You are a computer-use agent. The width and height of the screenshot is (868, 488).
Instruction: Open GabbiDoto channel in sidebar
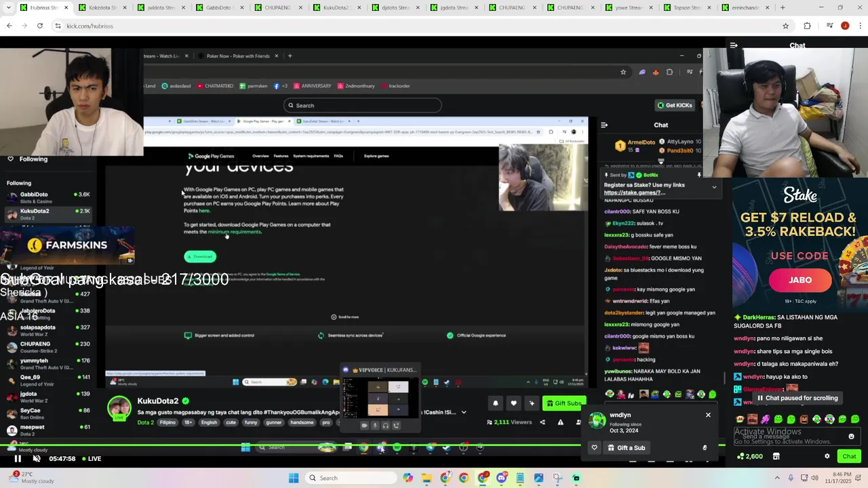tap(47, 197)
